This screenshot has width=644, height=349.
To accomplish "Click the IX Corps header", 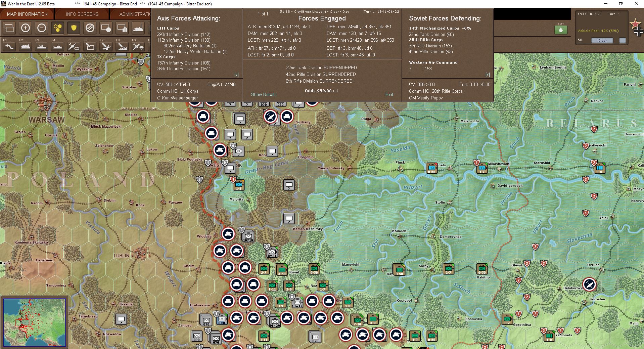I will [166, 57].
